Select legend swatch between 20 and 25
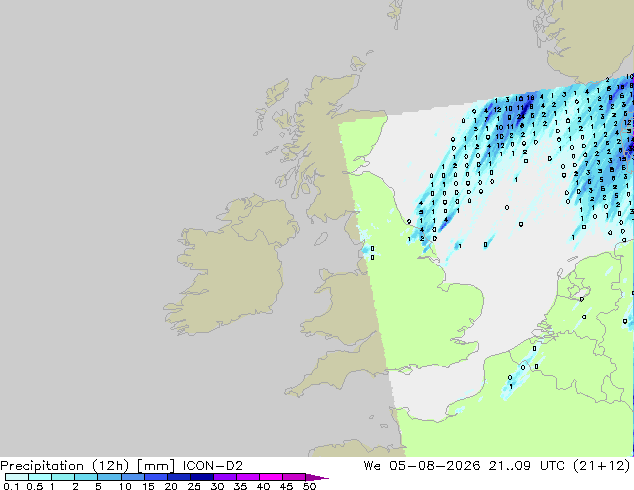Viewport: 634px width, 490px height. (x=178, y=477)
